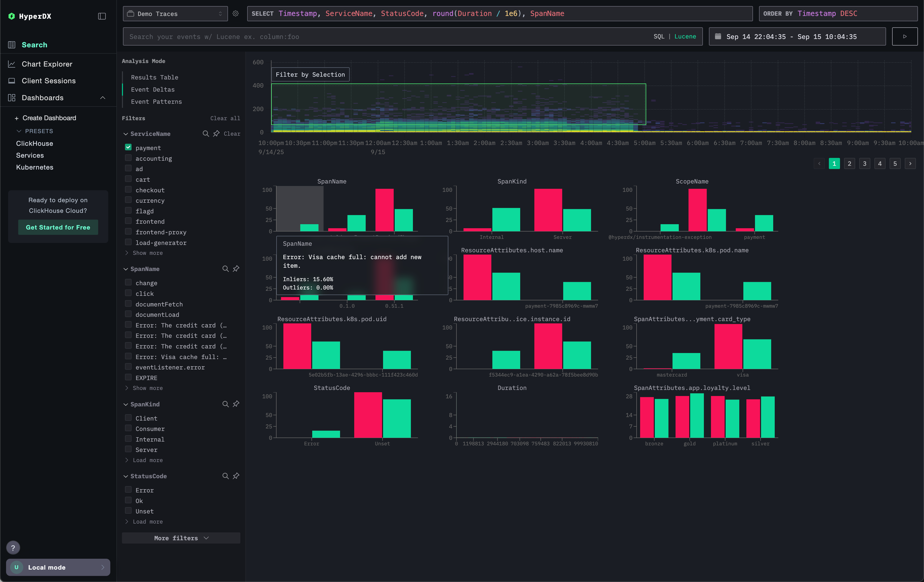Screen dimensions: 924x582
Task: Uncheck the payment service filter
Action: pyautogui.click(x=128, y=147)
